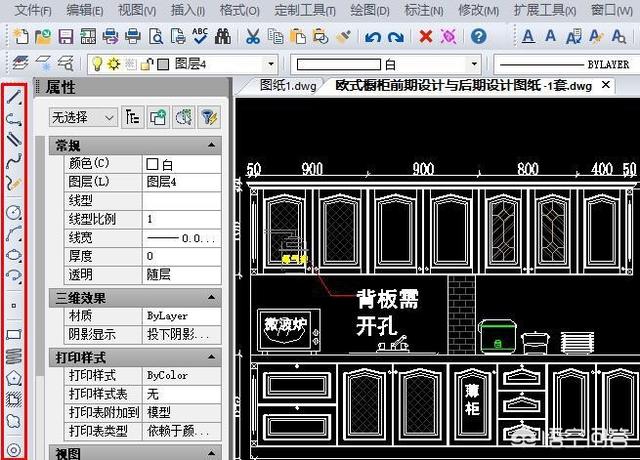
Task: Select the Multiline (double line) tool
Action: (x=14, y=139)
